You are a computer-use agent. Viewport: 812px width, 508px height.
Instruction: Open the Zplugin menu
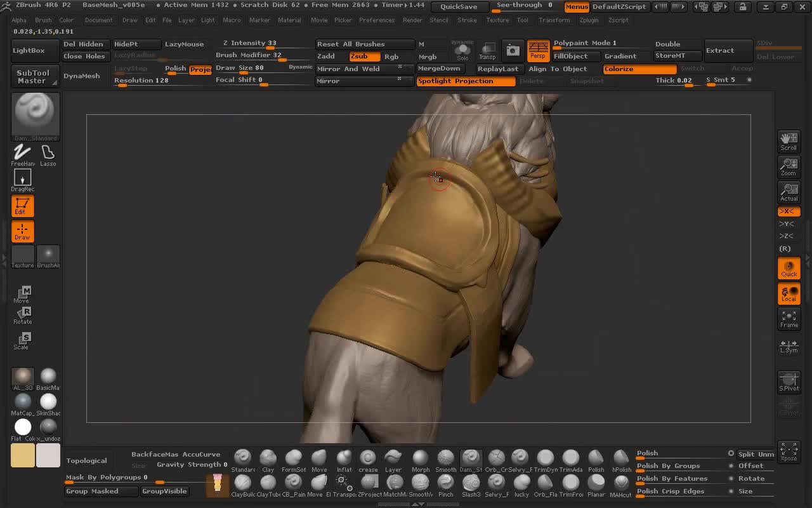[x=589, y=20]
